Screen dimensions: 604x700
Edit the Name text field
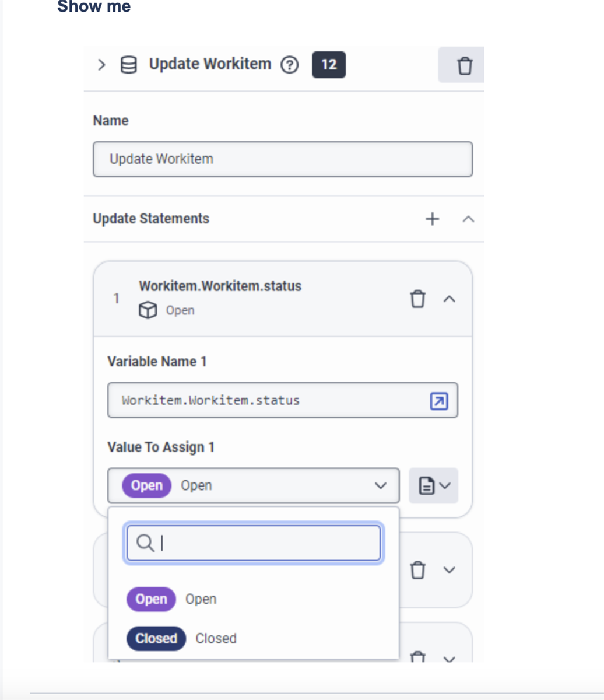[x=282, y=159]
